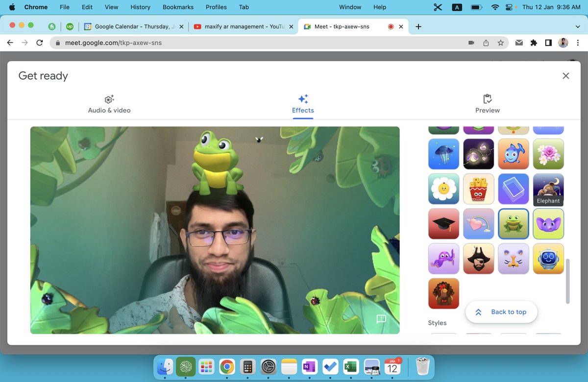Select the jellyfish background effect

(443, 155)
